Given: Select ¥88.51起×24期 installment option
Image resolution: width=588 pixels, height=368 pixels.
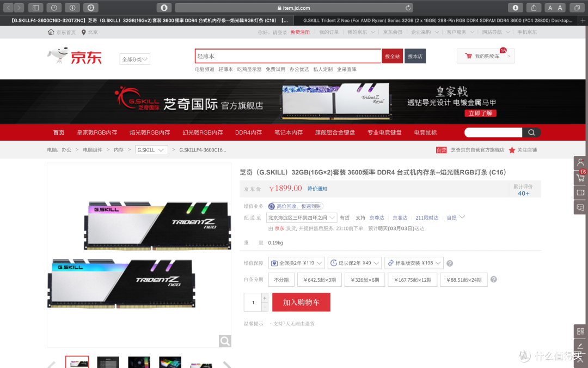Looking at the screenshot, I should [x=464, y=280].
